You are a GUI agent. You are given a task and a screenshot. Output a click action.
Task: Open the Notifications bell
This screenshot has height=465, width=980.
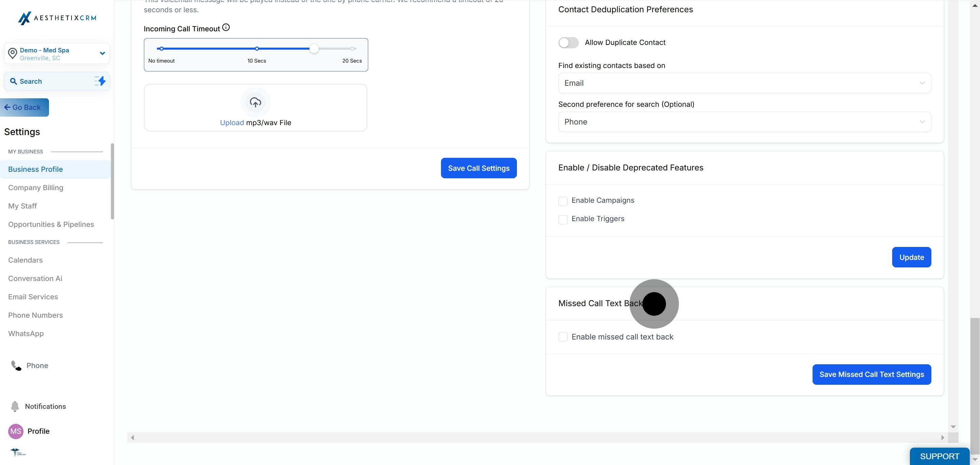click(x=15, y=406)
